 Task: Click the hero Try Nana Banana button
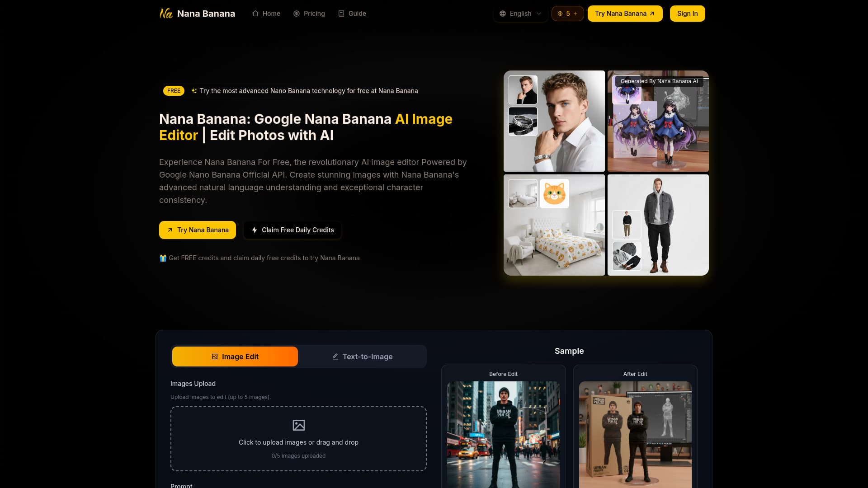click(198, 230)
